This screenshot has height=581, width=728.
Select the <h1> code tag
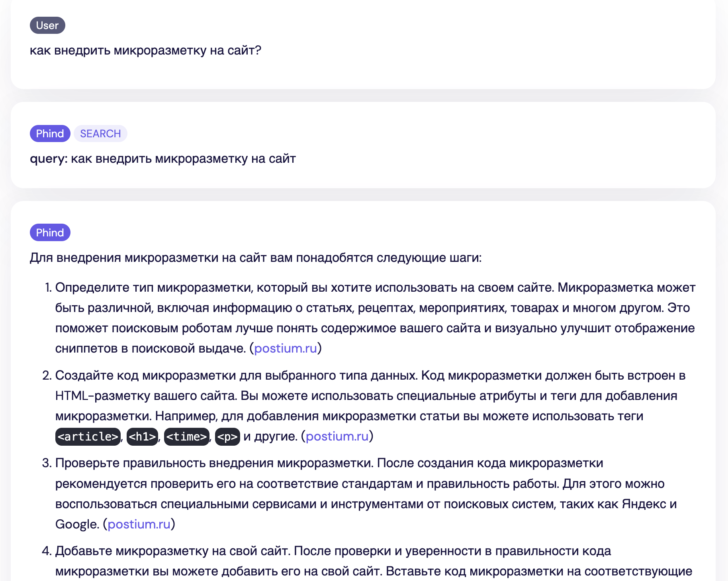[142, 437]
